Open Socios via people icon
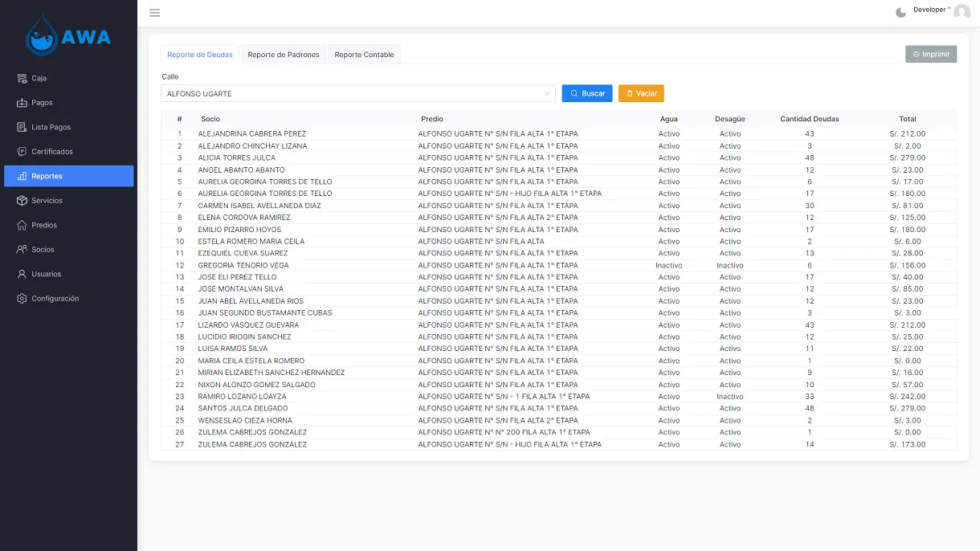 (22, 250)
